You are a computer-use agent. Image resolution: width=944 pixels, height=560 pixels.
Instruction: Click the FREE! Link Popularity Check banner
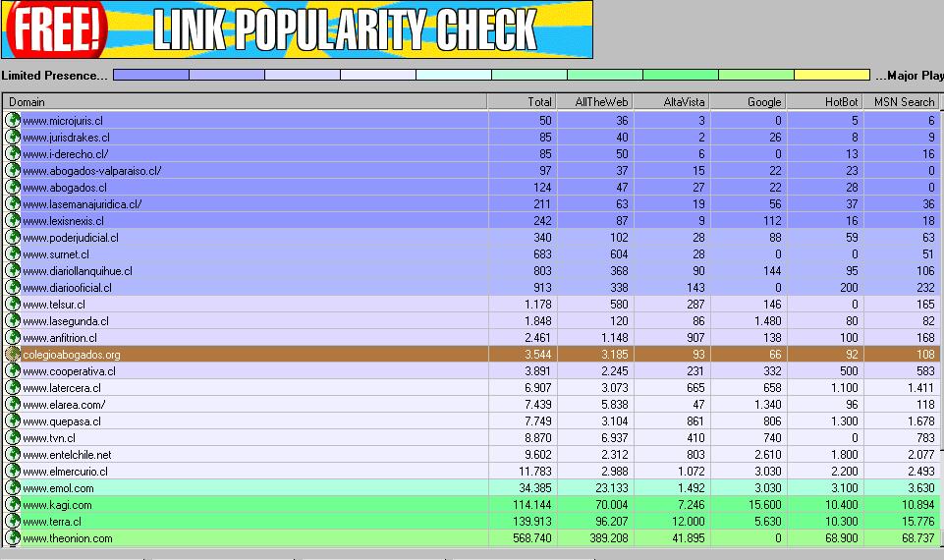[x=298, y=29]
